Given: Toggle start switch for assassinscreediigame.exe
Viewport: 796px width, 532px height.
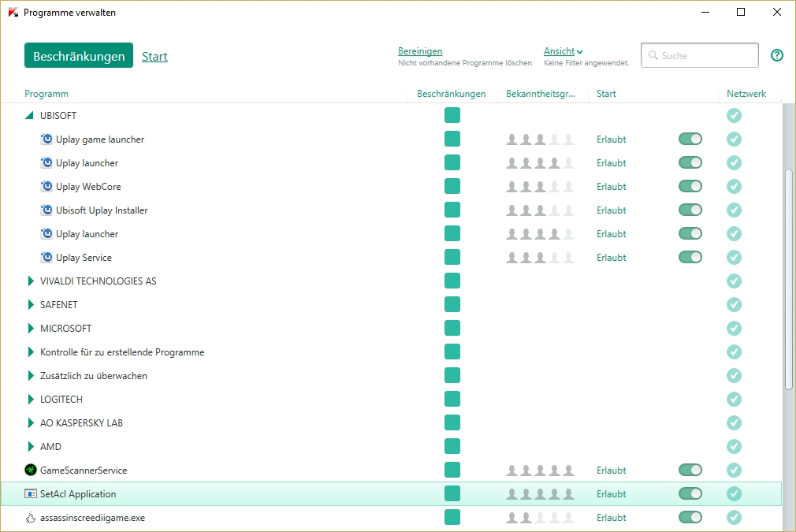Looking at the screenshot, I should (690, 517).
